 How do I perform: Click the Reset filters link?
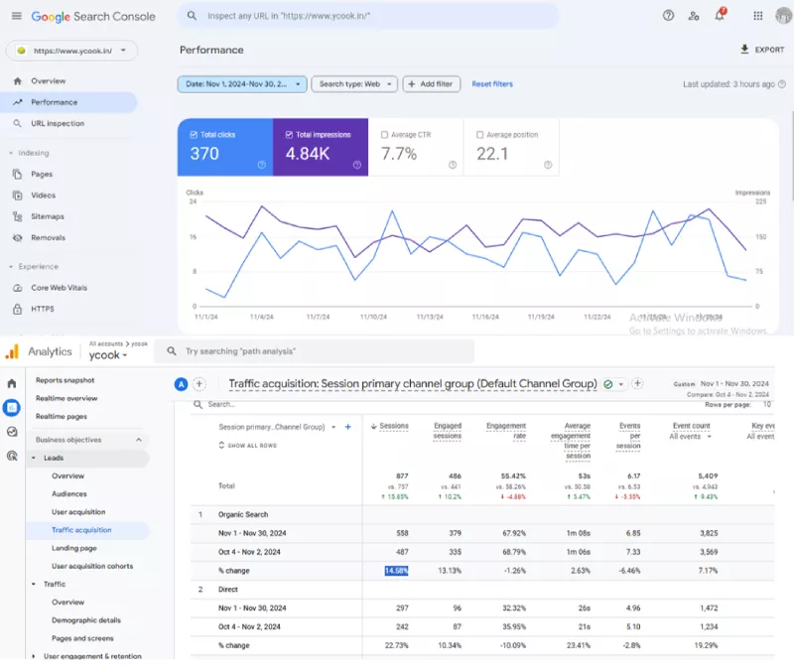point(492,84)
